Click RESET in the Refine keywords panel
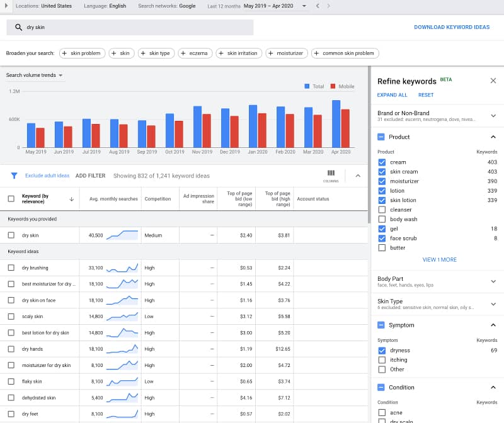Image resolution: width=504 pixels, height=423 pixels. tap(426, 94)
